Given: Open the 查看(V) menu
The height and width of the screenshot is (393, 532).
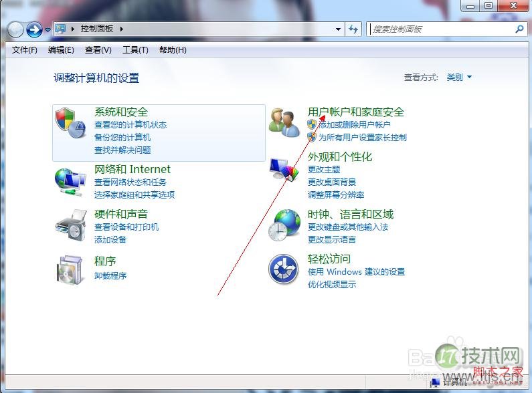Looking at the screenshot, I should [98, 50].
